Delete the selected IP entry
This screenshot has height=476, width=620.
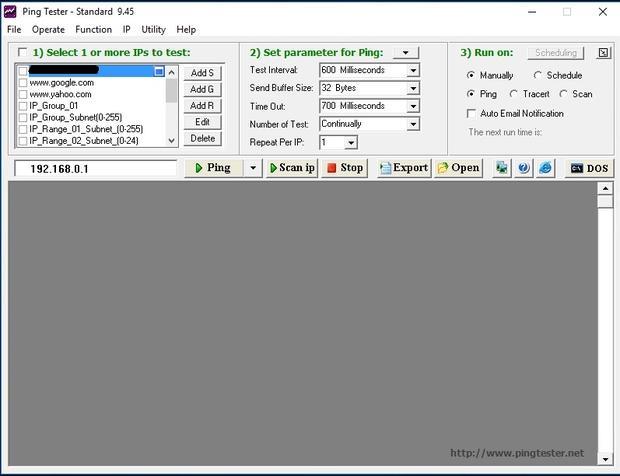tap(202, 138)
